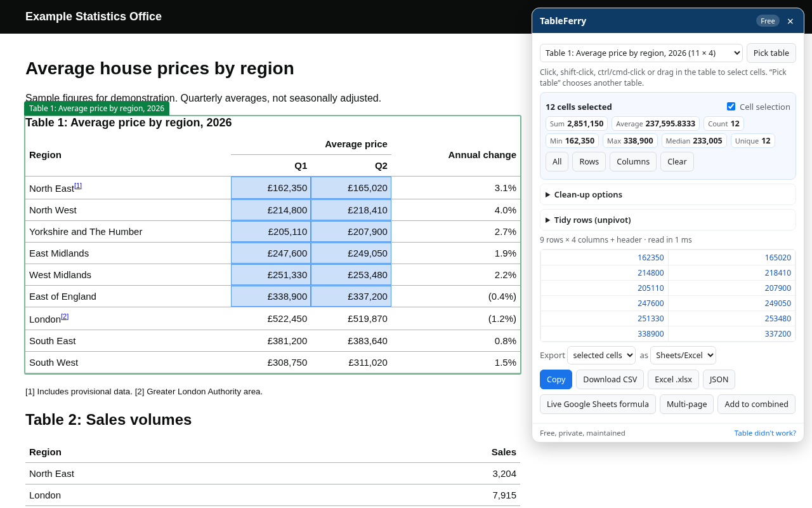
Task: Click the Q1 column header
Action: [271, 166]
